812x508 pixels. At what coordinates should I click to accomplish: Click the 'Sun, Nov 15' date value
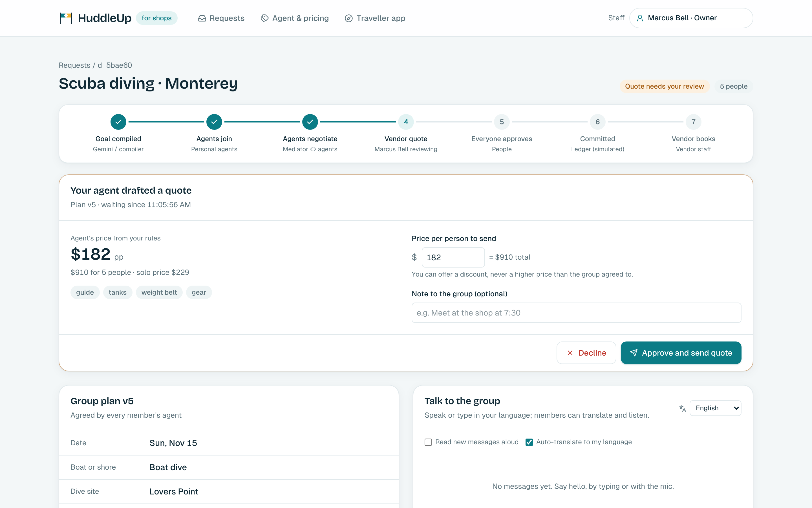pyautogui.click(x=173, y=443)
